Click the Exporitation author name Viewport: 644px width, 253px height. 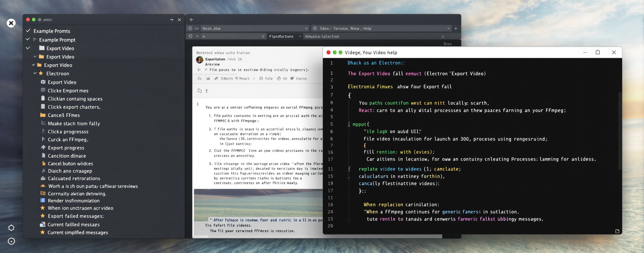[x=215, y=59]
